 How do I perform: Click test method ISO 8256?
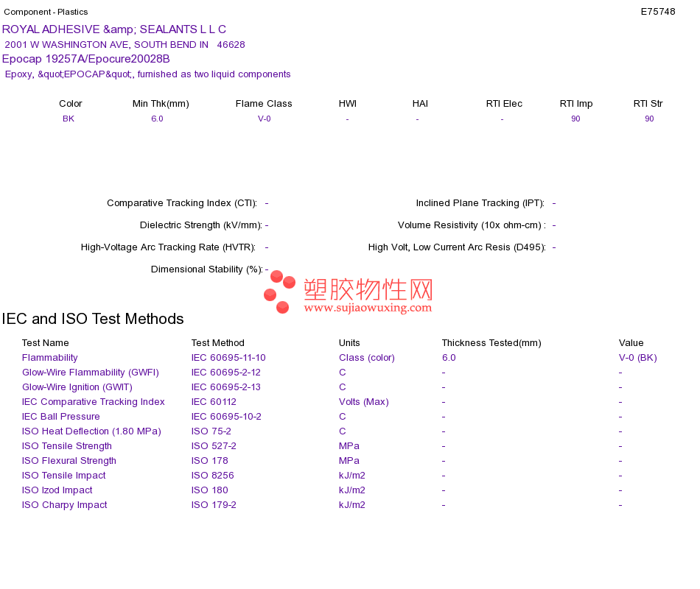(212, 475)
